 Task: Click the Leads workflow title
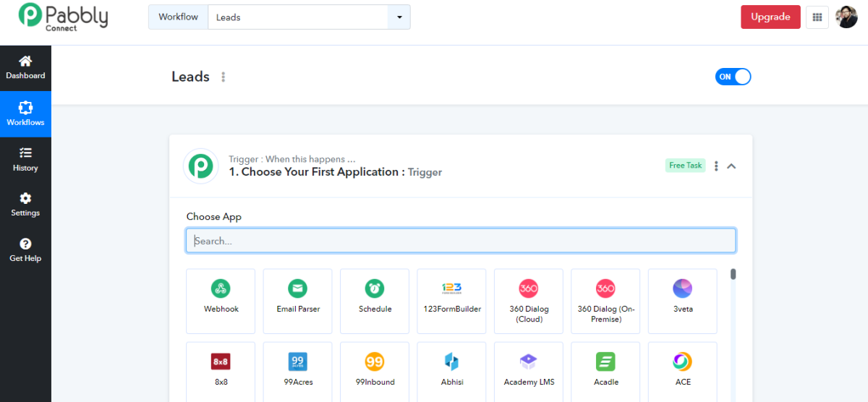(x=190, y=77)
